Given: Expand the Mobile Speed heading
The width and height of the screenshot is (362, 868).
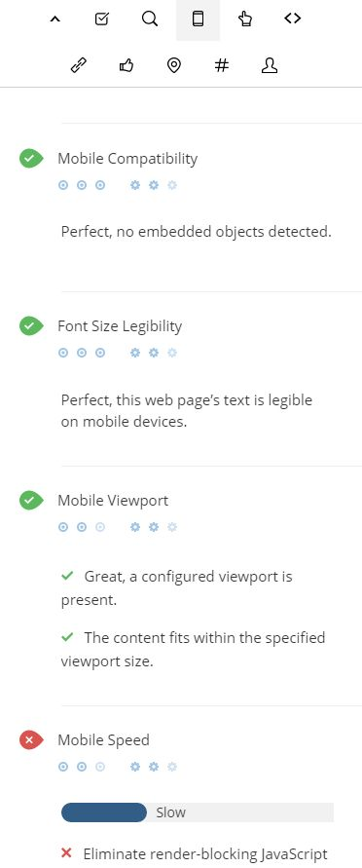Looking at the screenshot, I should click(103, 740).
